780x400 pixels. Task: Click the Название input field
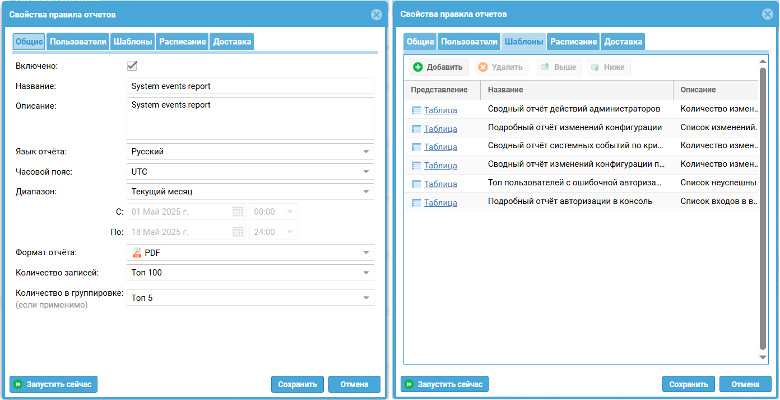[250, 86]
